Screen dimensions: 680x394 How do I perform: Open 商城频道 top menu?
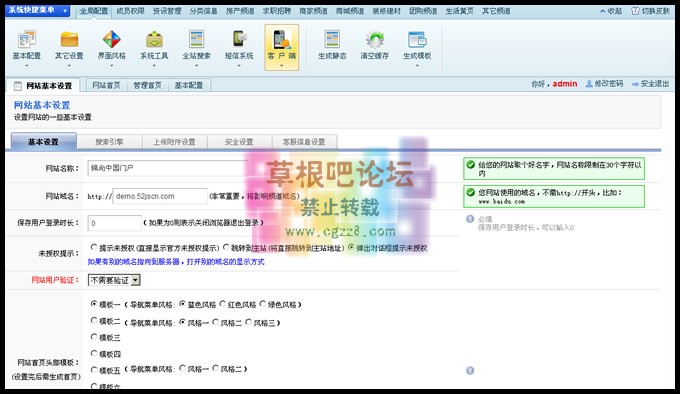[350, 11]
